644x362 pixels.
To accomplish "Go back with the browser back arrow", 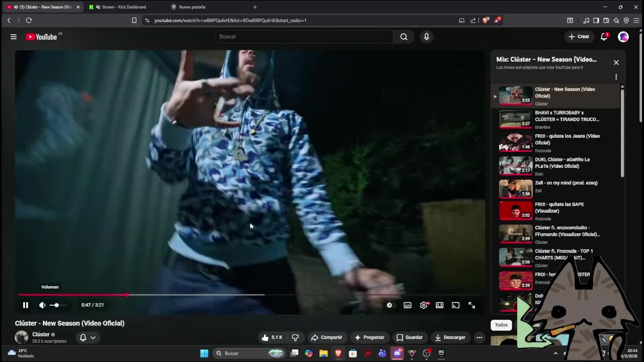I will 9,20.
